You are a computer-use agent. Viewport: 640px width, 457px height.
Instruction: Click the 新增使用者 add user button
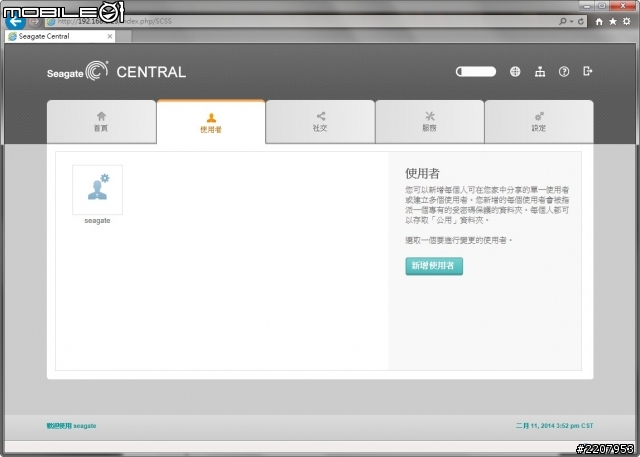(x=434, y=266)
